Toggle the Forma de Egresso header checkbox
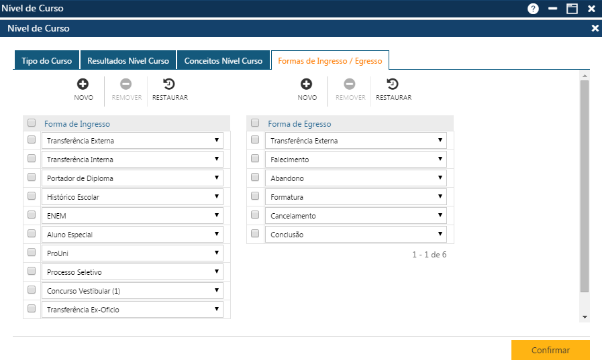 tap(255, 123)
